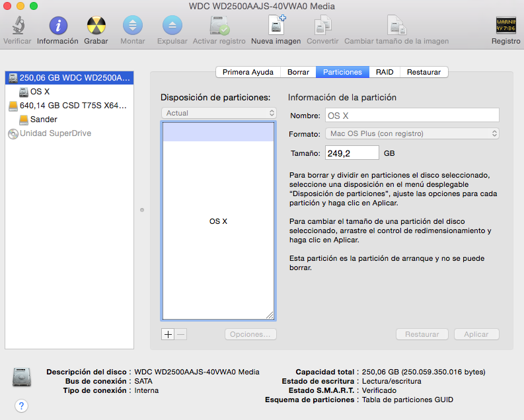Click the Opciones… button

(x=250, y=334)
